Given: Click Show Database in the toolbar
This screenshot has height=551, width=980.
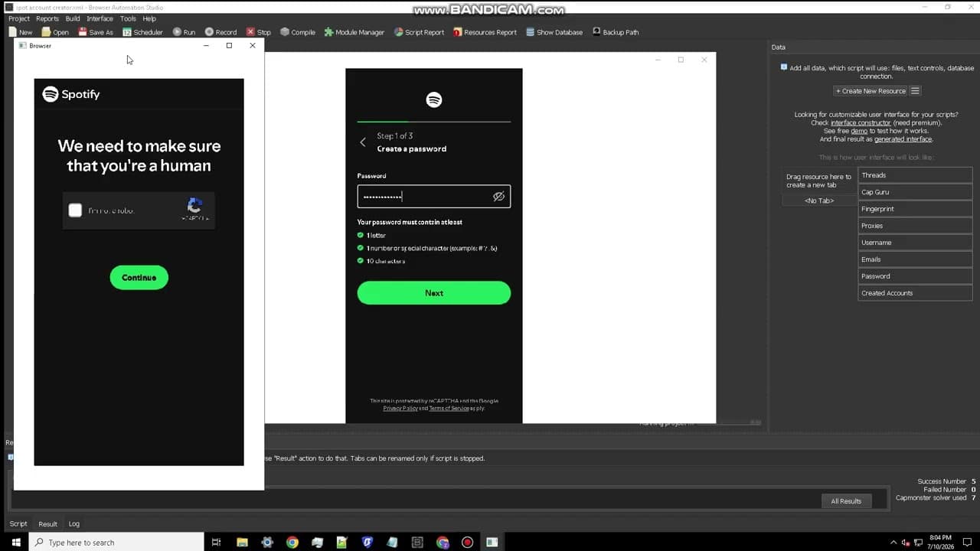Looking at the screenshot, I should [554, 32].
